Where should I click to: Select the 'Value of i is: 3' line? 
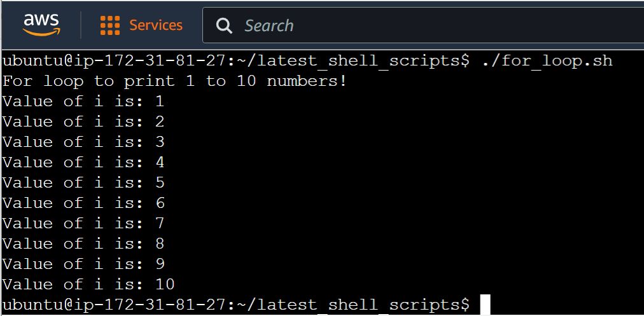[83, 142]
